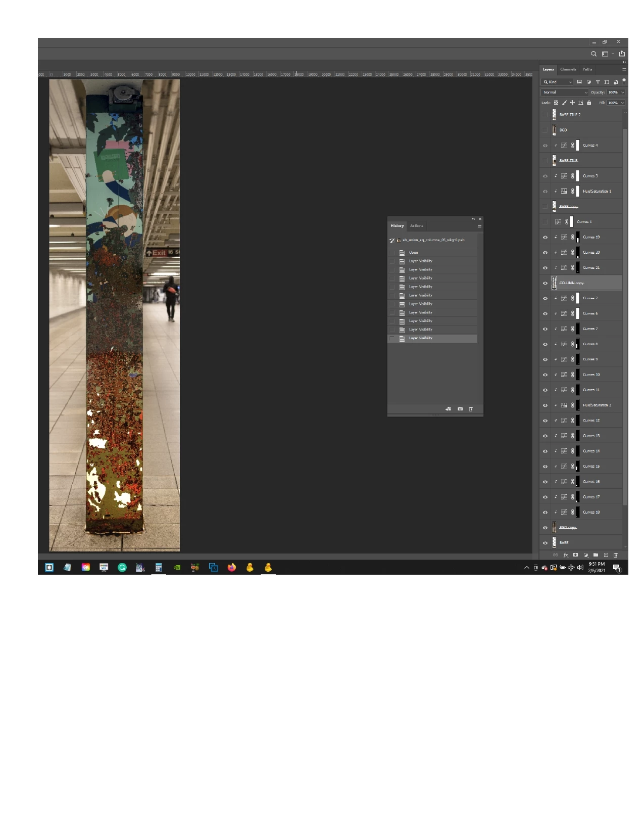
Task: Show the BGD layer
Action: pyautogui.click(x=545, y=130)
